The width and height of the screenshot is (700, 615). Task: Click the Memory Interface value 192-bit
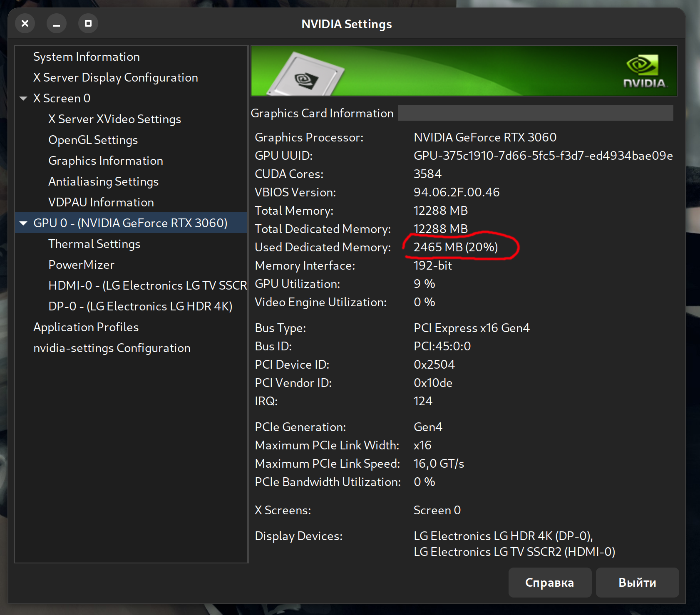click(x=433, y=265)
